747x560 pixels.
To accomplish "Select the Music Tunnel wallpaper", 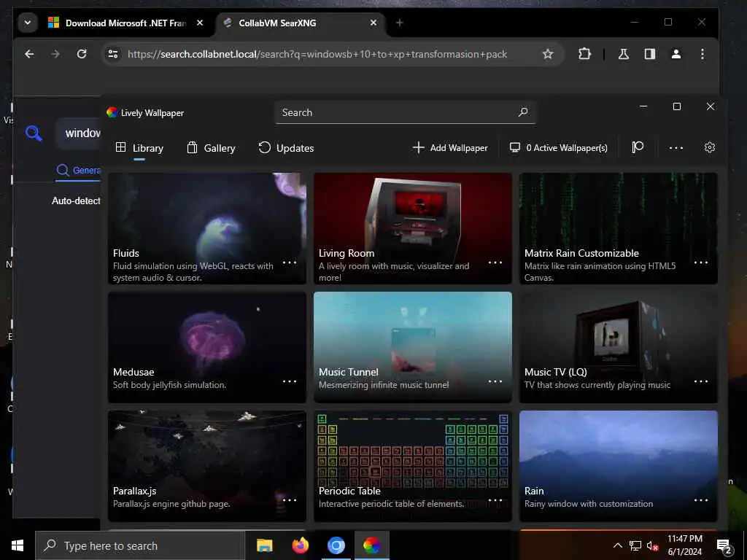I will (413, 347).
